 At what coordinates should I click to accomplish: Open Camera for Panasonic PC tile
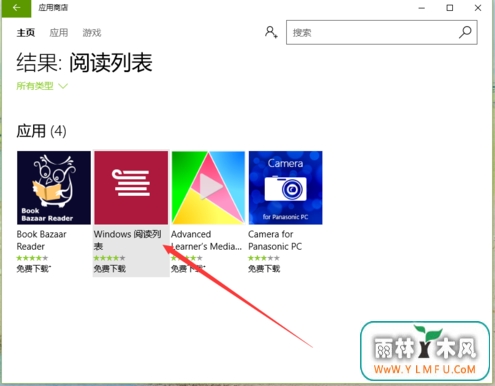pyautogui.click(x=286, y=188)
